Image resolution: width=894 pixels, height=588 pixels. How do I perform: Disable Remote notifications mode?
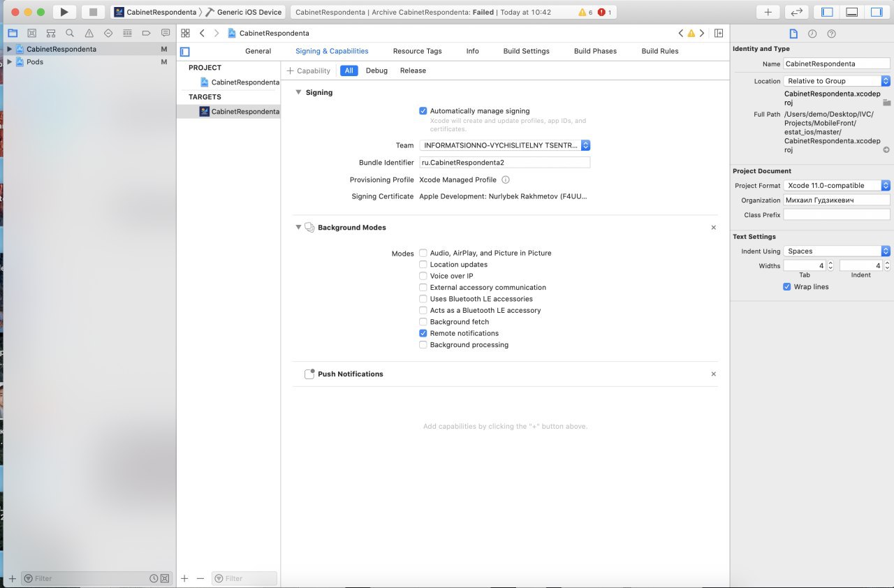(x=423, y=333)
